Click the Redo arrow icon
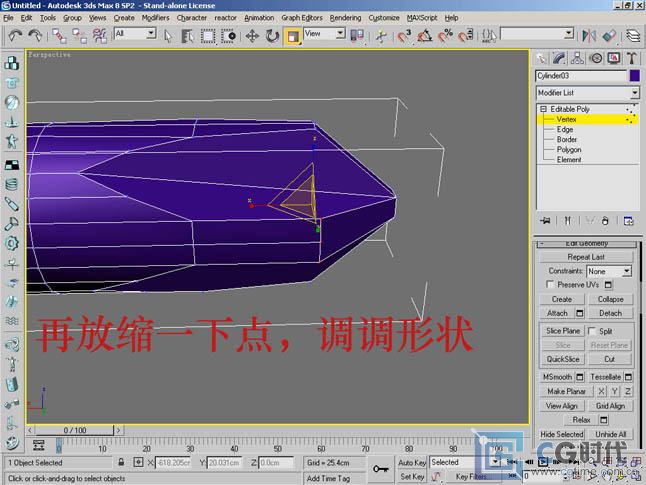The width and height of the screenshot is (646, 485). click(35, 36)
